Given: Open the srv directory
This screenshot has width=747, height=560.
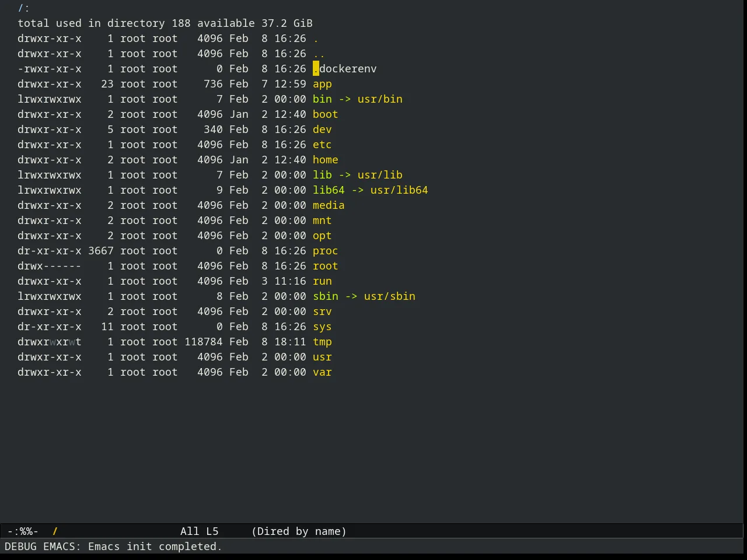Looking at the screenshot, I should click(322, 311).
